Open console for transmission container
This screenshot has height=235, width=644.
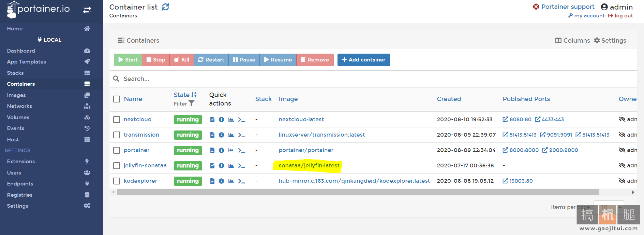(x=241, y=135)
